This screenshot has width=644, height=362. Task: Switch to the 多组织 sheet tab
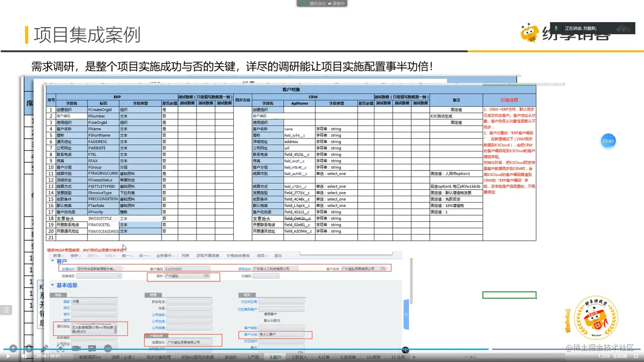[x=230, y=357]
